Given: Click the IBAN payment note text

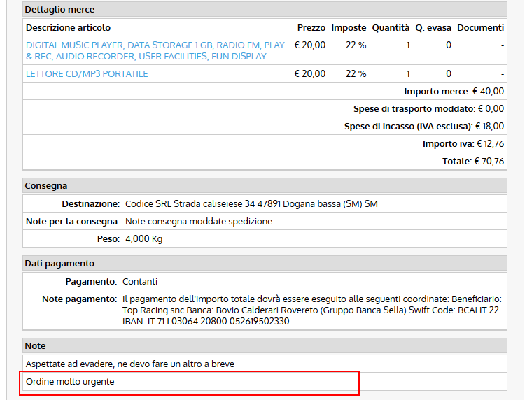Looking at the screenshot, I should coord(311,310).
